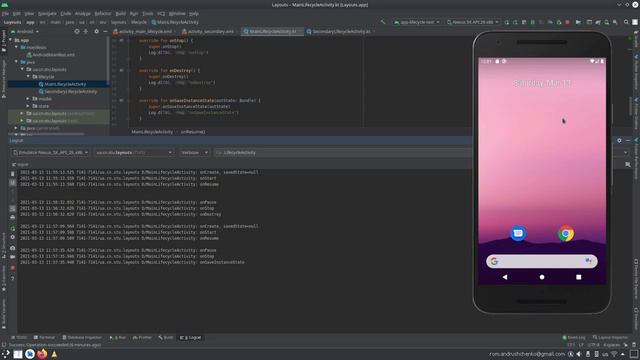
Task: Collapse the manifests folder
Action: 16,47
